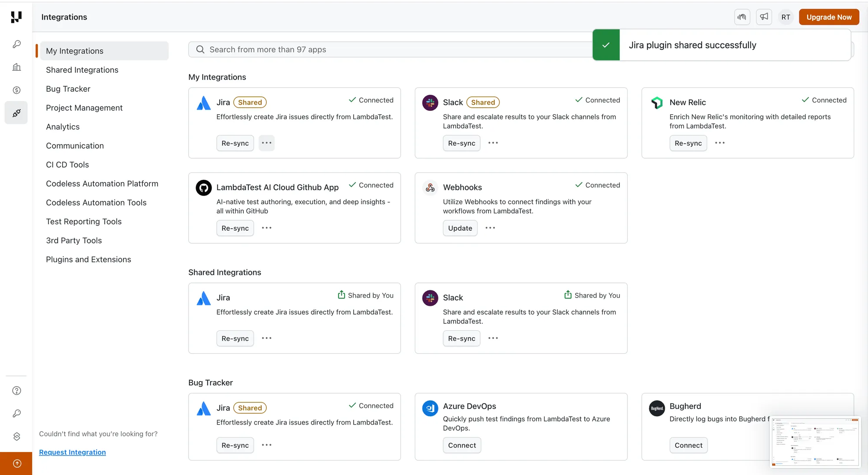The image size is (868, 475).
Task: Open the help question mark icon
Action: tap(17, 391)
